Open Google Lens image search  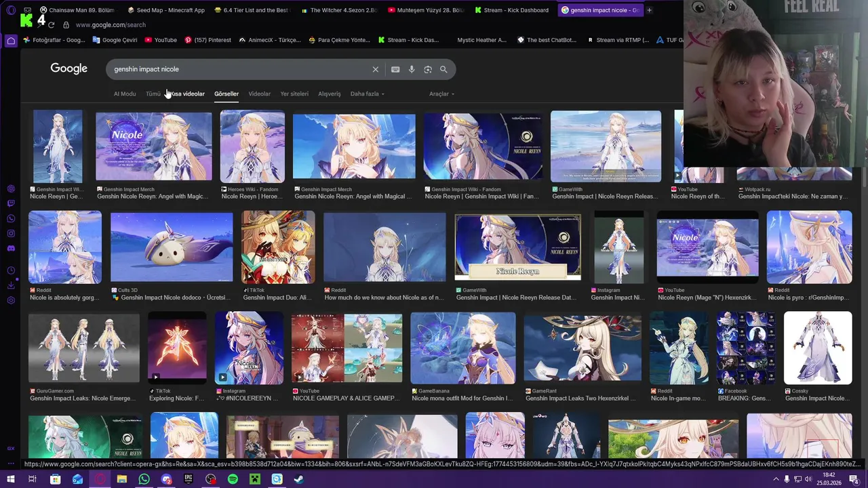click(x=428, y=69)
